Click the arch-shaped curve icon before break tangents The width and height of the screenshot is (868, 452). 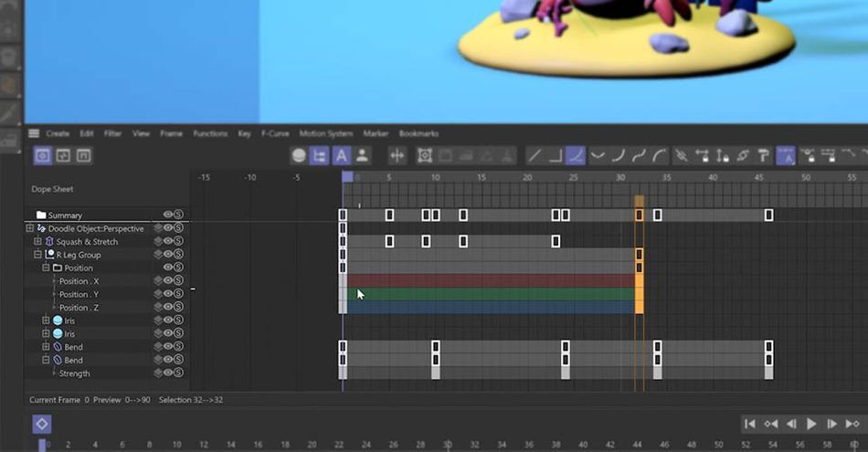click(x=660, y=156)
